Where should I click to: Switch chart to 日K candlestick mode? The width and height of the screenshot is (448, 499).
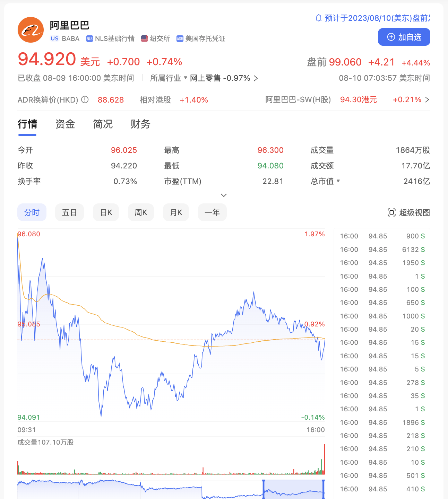coord(106,212)
